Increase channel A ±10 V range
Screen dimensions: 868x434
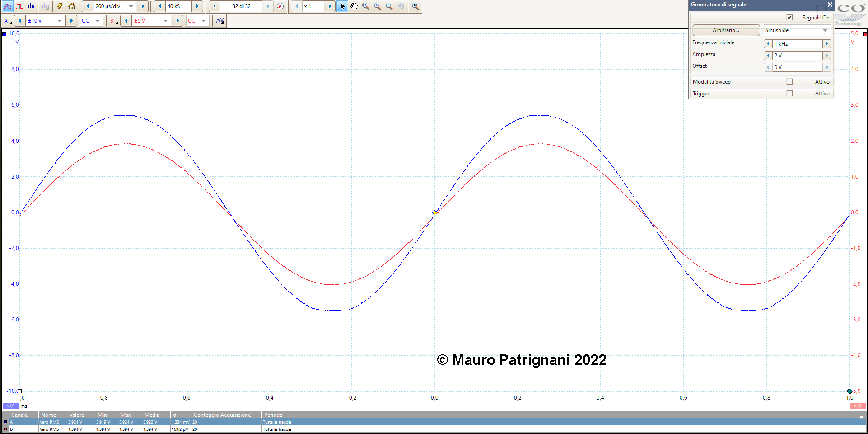71,21
